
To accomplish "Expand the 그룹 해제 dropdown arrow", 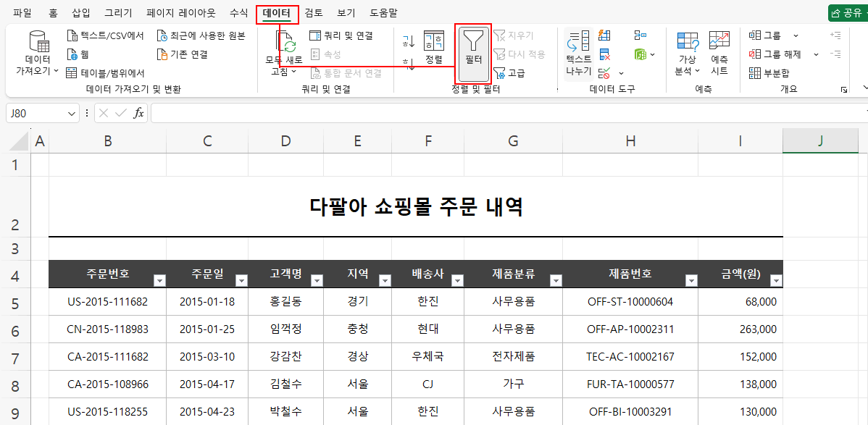I will [815, 54].
